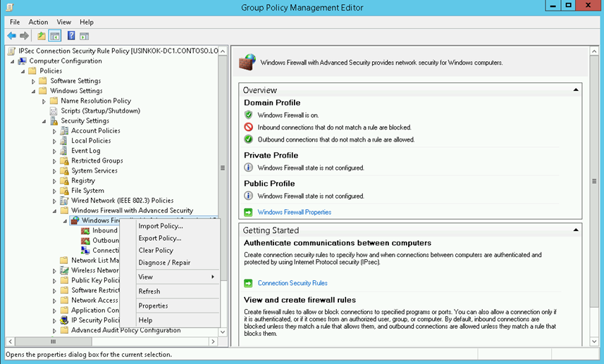
Task: Expand the Software Settings node
Action: [x=33, y=81]
